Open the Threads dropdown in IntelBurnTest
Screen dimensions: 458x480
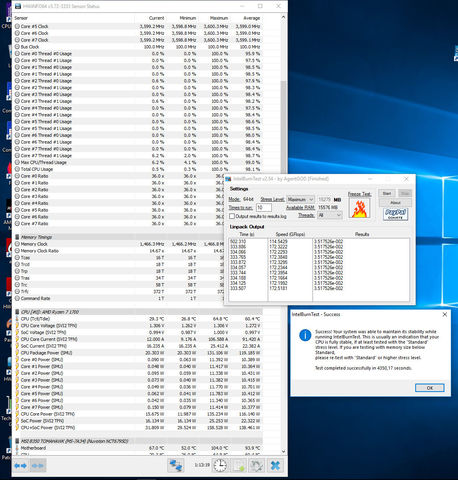coord(329,215)
